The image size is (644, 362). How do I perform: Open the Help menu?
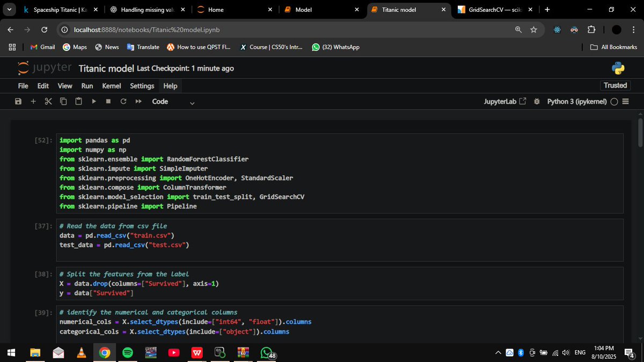pyautogui.click(x=170, y=86)
